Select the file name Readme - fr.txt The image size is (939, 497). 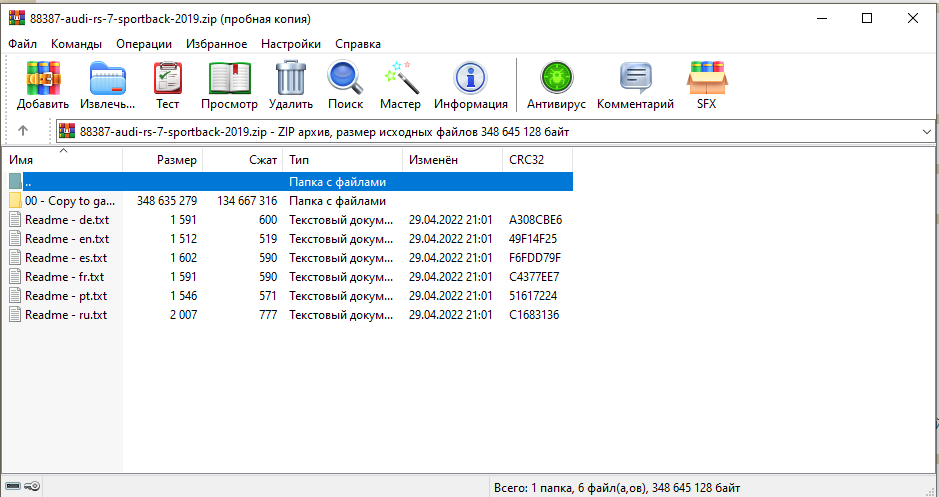click(x=65, y=277)
